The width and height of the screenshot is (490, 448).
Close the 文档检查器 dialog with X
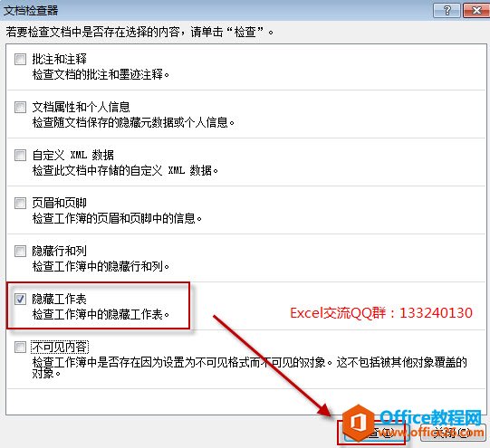coord(476,10)
